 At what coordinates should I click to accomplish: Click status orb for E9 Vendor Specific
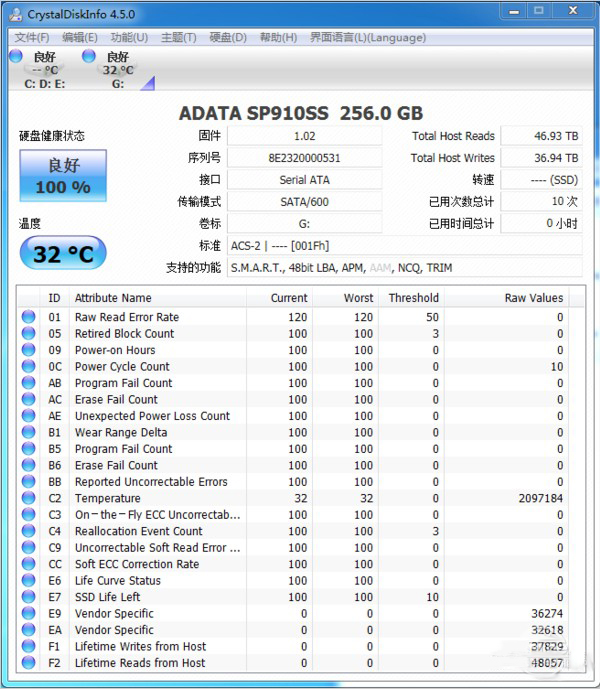pos(29,613)
